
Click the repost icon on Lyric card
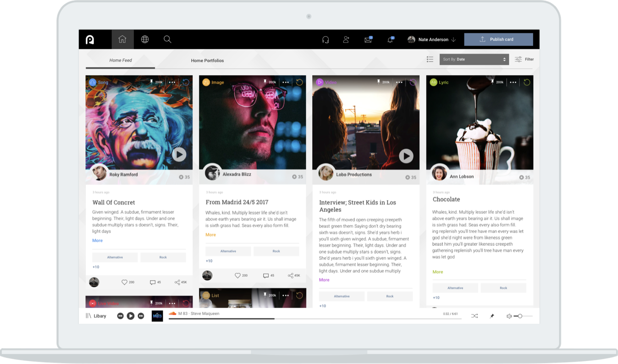(x=527, y=82)
